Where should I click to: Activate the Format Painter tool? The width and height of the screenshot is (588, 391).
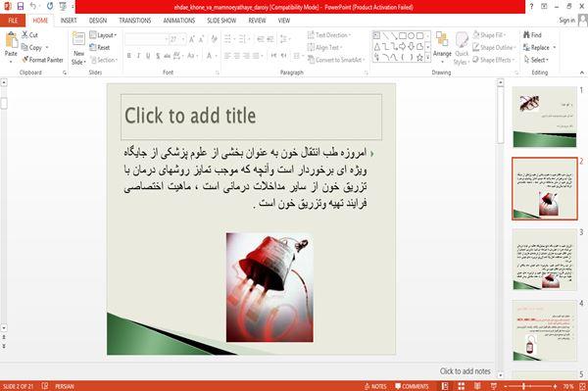(x=42, y=60)
